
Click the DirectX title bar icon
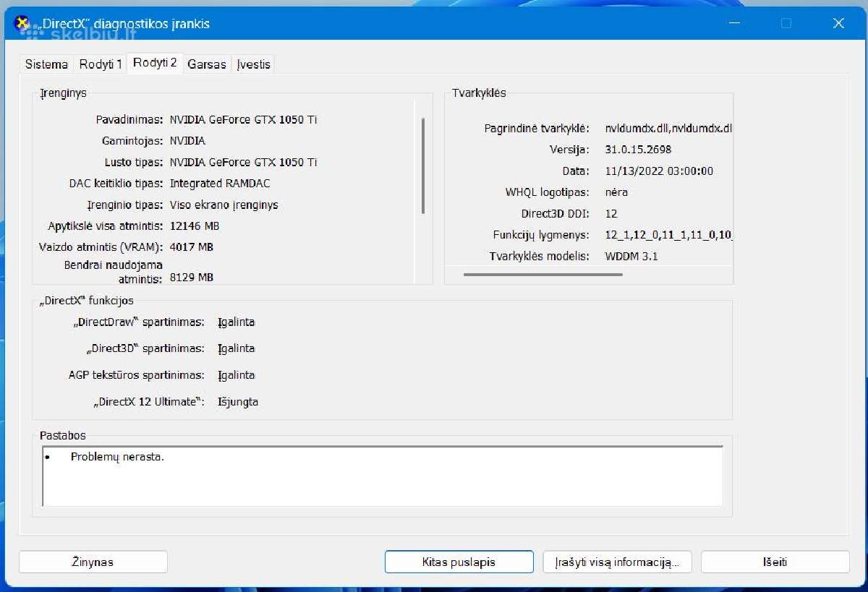23,23
